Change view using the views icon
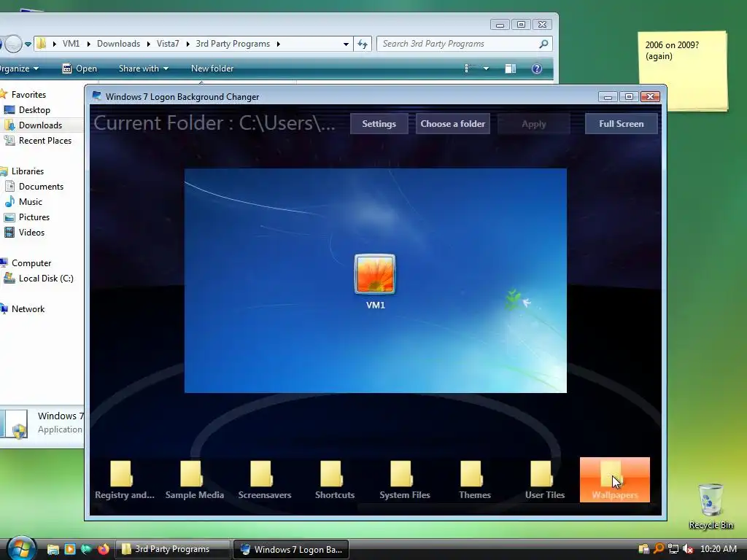 tap(468, 69)
